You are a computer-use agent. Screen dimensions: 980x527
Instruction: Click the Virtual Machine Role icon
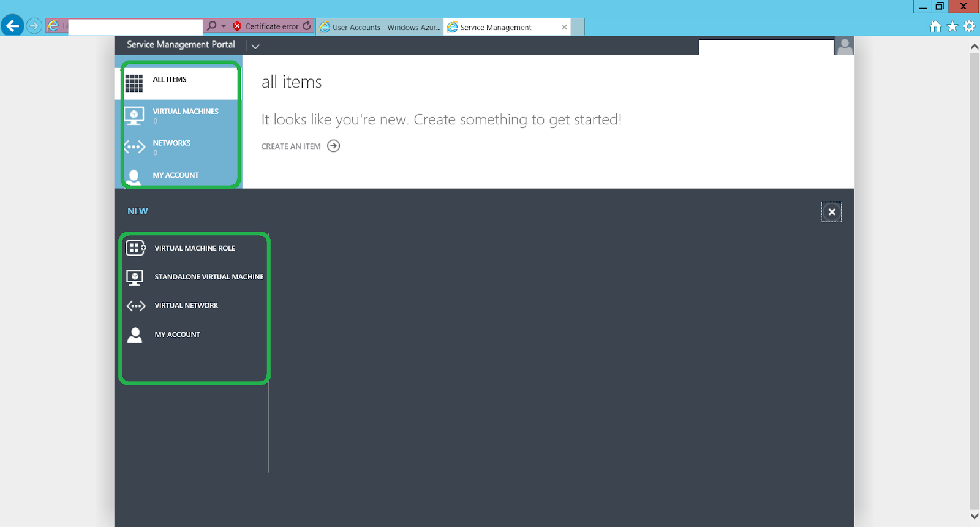[x=135, y=248]
